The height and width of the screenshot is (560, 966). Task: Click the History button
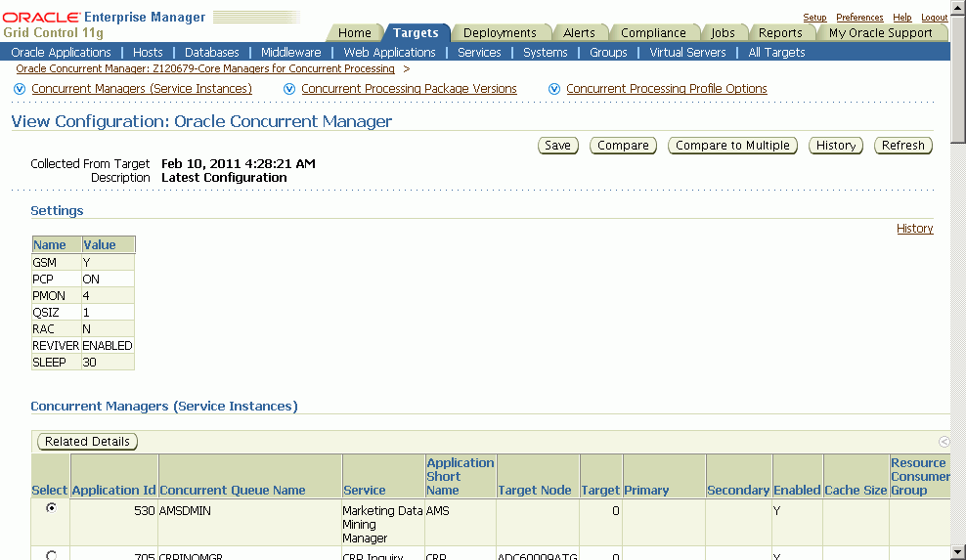(835, 146)
